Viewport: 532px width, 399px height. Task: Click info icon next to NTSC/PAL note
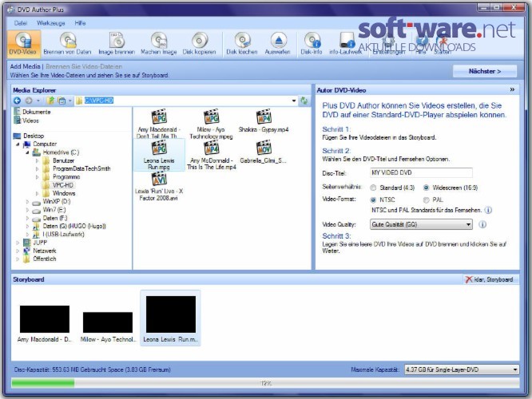click(x=488, y=210)
